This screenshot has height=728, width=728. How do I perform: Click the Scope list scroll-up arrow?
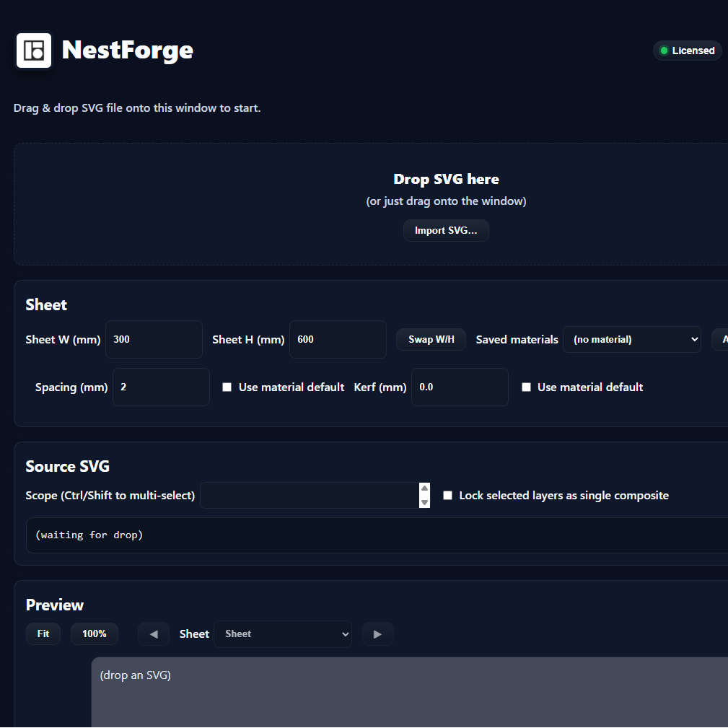click(424, 488)
